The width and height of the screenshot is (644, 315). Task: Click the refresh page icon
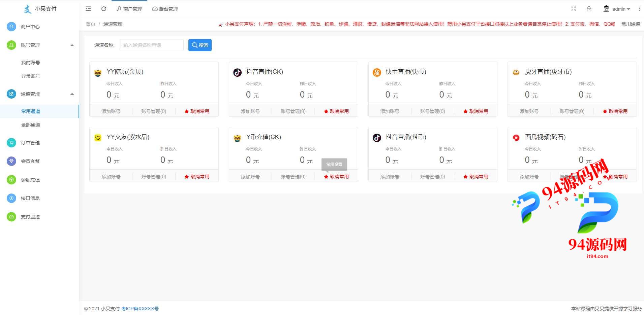[x=104, y=9]
